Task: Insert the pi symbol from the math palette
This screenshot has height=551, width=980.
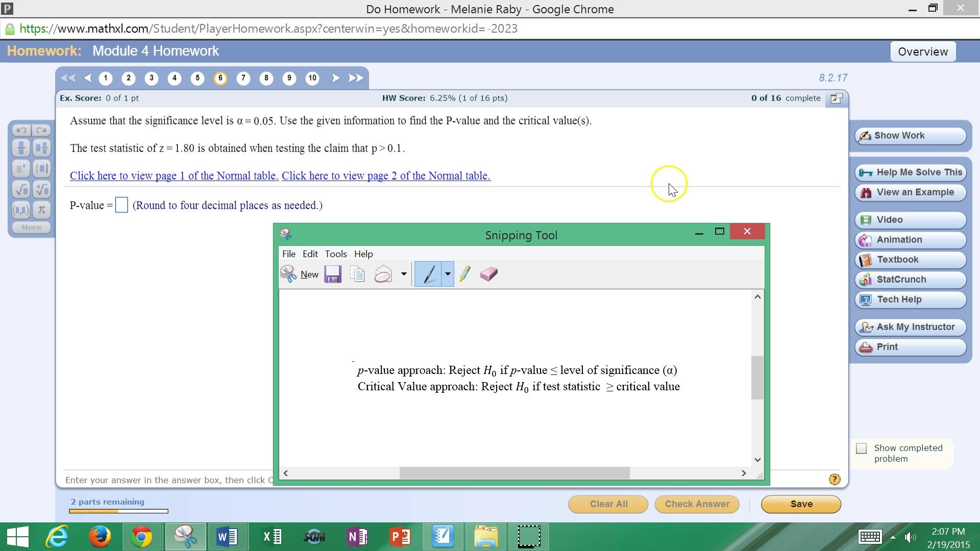Action: tap(41, 209)
